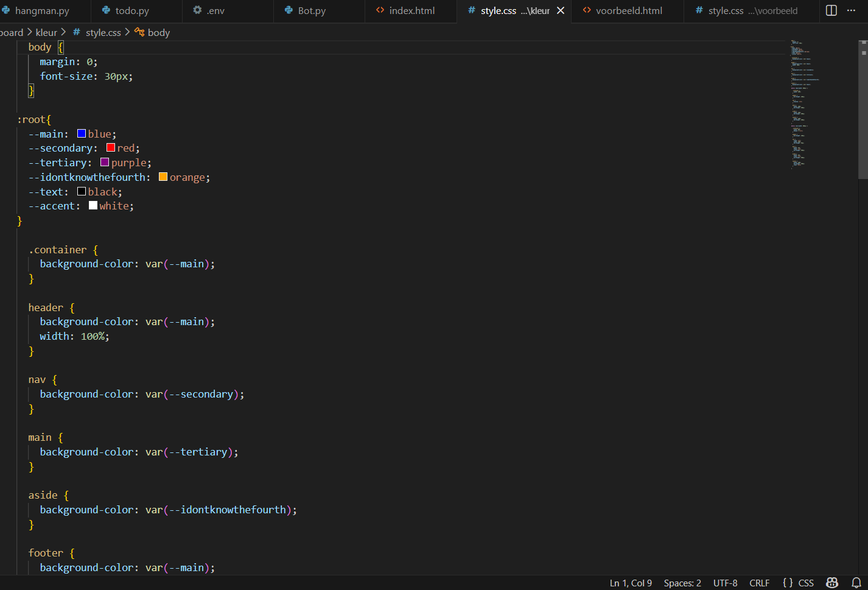Click the purple color swatch

(x=105, y=163)
